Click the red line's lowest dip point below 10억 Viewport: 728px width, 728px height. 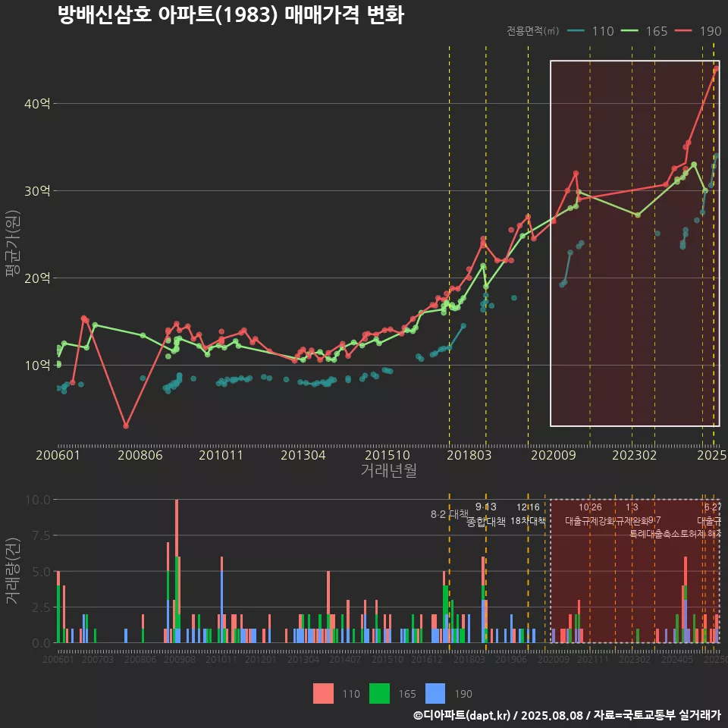[x=126, y=425]
